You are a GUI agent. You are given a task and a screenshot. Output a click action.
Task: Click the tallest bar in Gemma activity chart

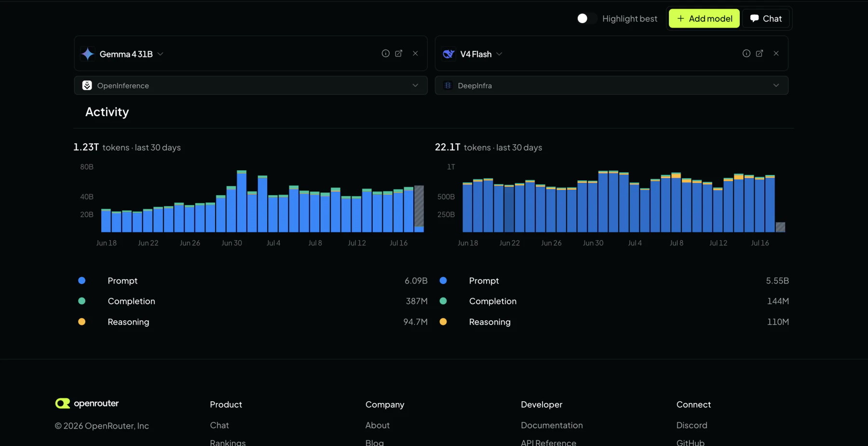(x=242, y=201)
